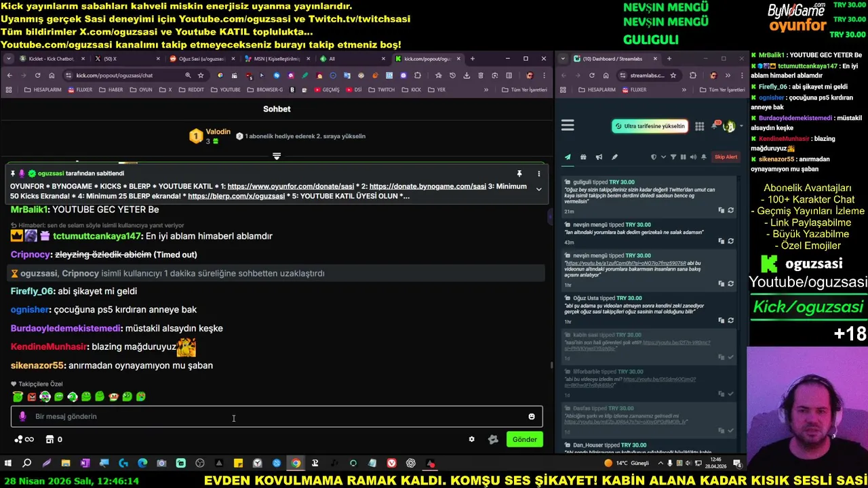Image resolution: width=868 pixels, height=488 pixels.
Task: Open the gift icon beside Gönder
Action: [x=493, y=439]
